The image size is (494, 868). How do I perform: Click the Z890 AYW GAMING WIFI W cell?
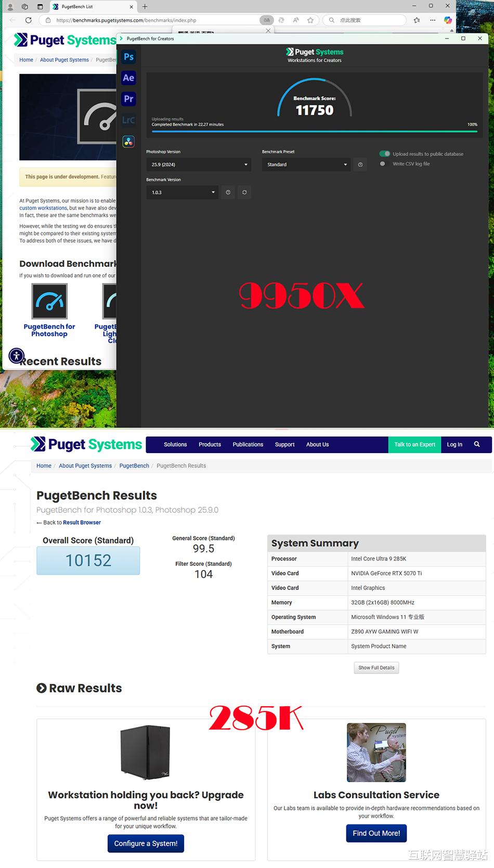coord(417,632)
